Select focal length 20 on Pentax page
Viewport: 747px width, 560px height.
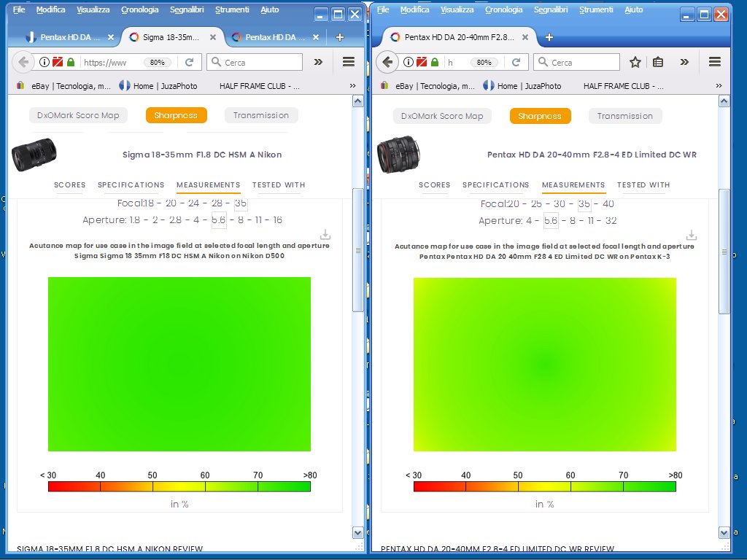point(513,204)
